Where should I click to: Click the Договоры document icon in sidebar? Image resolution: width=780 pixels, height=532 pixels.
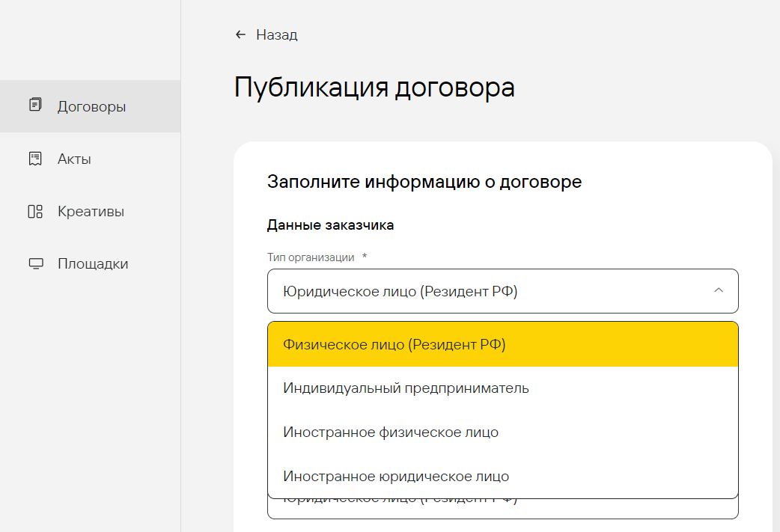click(x=34, y=106)
